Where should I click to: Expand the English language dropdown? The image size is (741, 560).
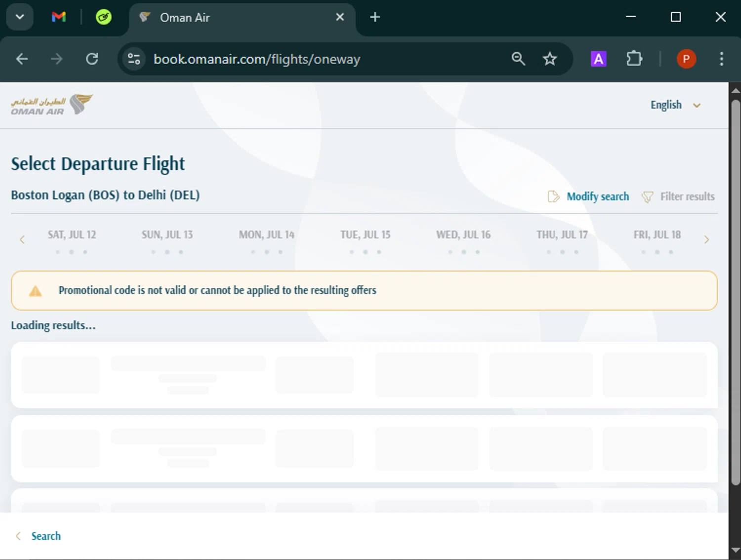675,105
